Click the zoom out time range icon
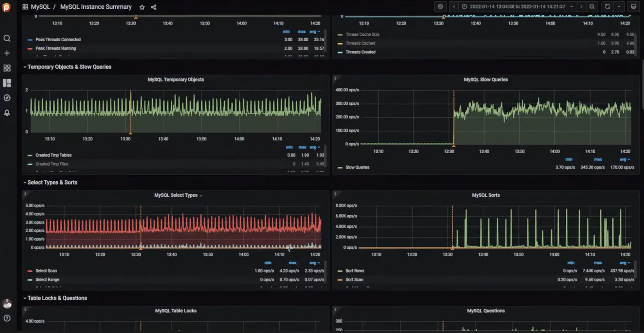This screenshot has height=333, width=644. [x=592, y=6]
